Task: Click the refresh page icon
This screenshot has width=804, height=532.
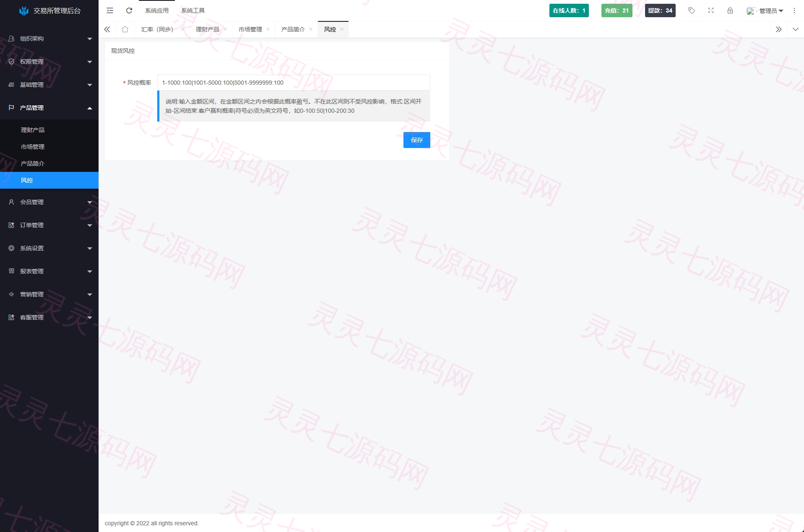Action: (x=129, y=10)
